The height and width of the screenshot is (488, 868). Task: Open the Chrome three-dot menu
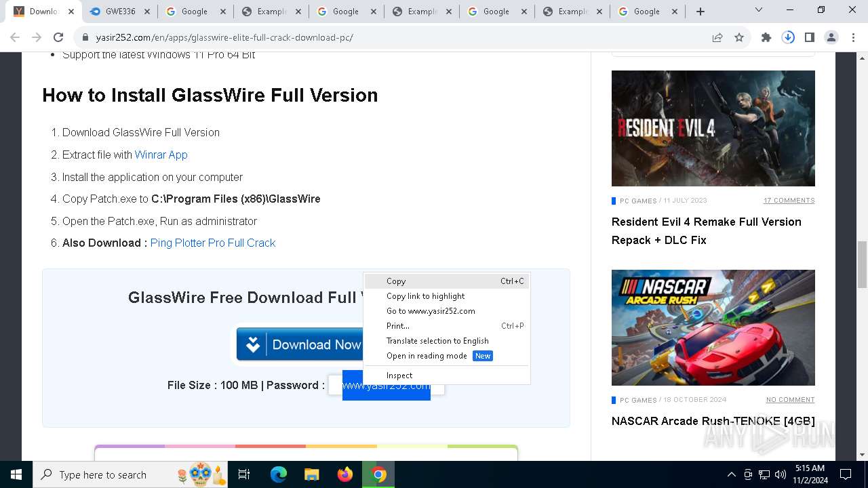853,38
